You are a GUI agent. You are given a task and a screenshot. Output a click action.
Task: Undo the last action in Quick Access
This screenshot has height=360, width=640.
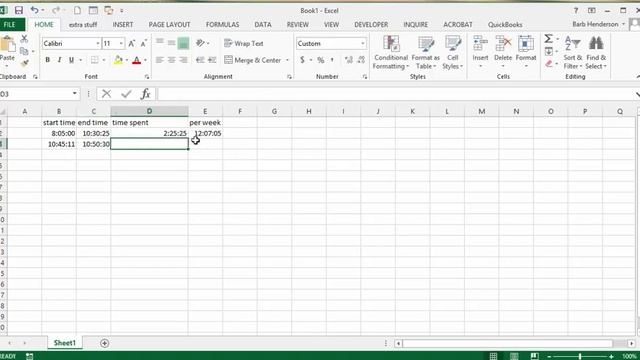coord(35,11)
